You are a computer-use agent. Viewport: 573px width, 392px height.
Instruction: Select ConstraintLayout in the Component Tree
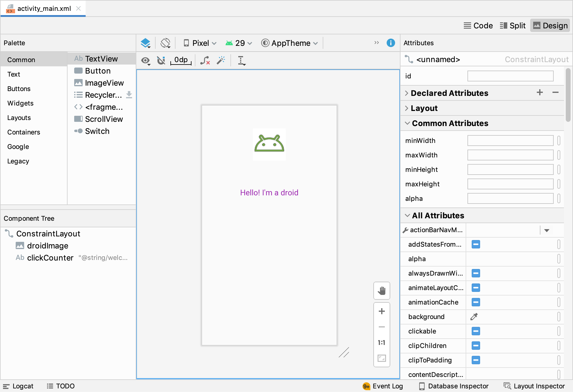68,234
